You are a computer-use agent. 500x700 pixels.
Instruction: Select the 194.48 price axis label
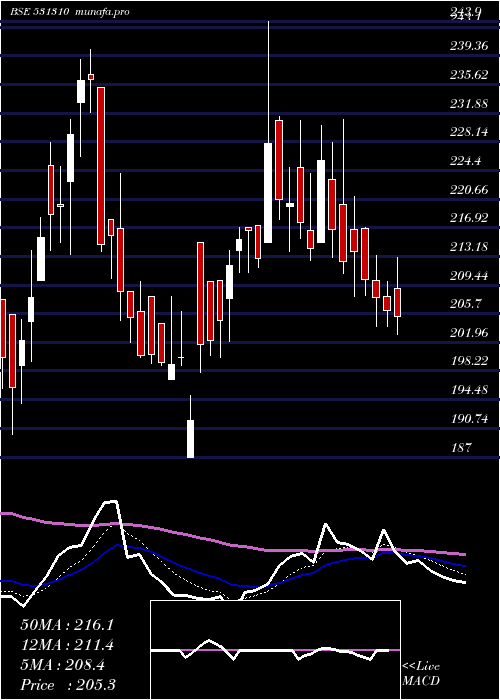[469, 391]
